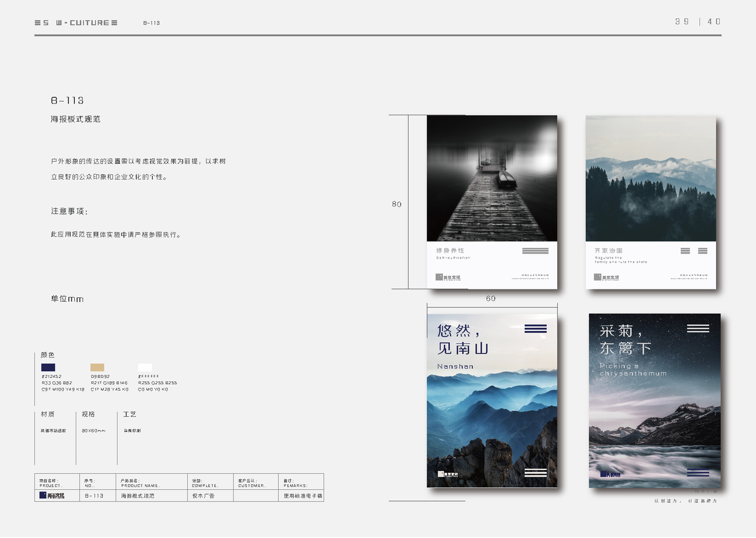This screenshot has width=756, height=538.
Task: Click the white logo on Nanshan poster
Action: tap(448, 474)
